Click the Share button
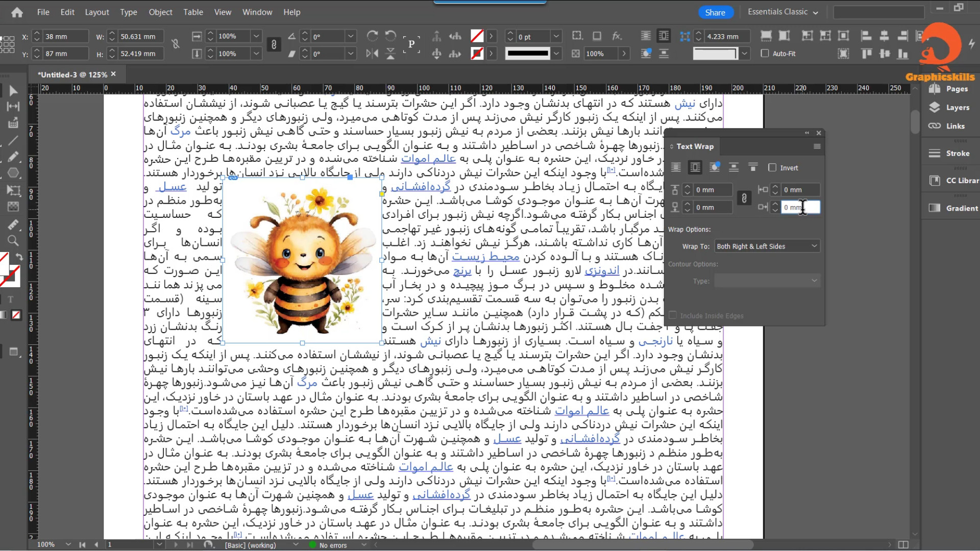Viewport: 980px width, 551px height. click(x=715, y=12)
